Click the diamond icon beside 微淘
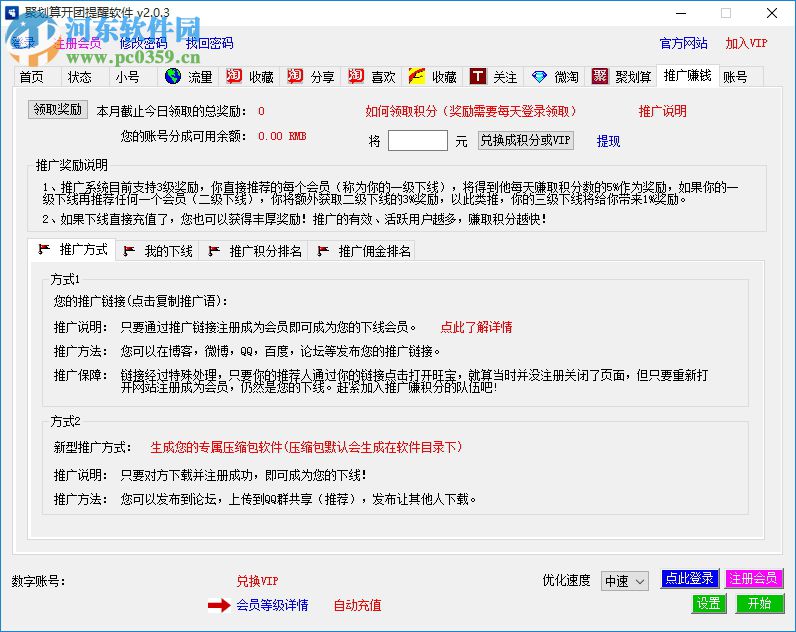 click(x=539, y=77)
